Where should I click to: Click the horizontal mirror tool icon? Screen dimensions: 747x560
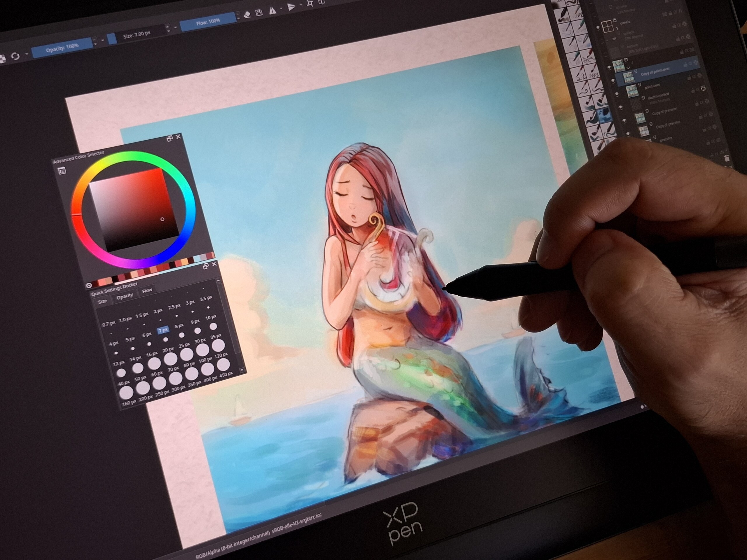click(x=273, y=11)
